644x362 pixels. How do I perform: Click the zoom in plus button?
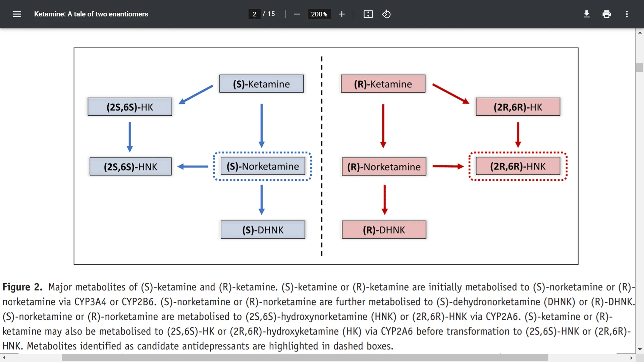341,14
